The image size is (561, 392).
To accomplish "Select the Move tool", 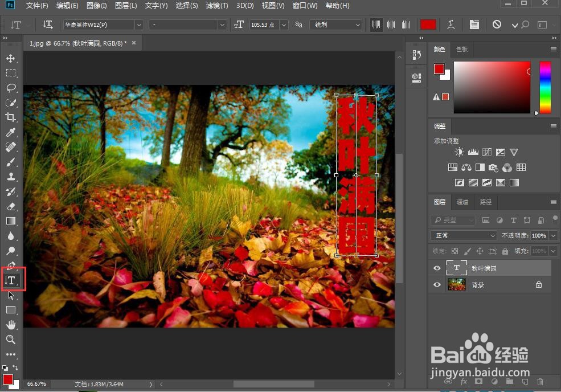I will [10, 58].
